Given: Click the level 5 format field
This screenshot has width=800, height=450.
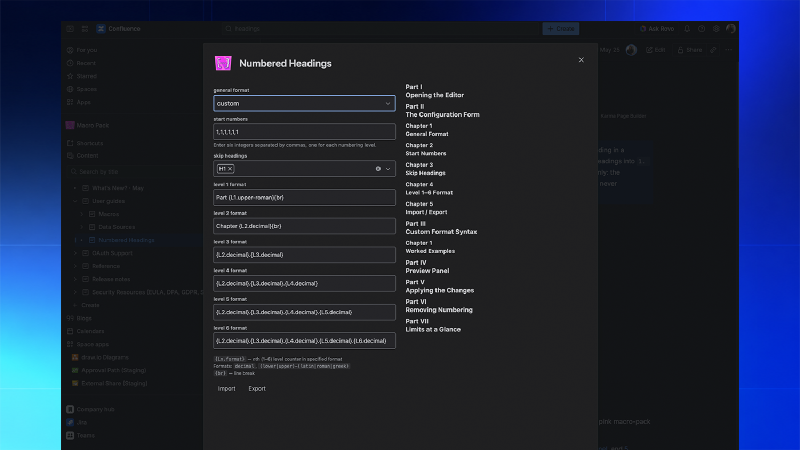Looking at the screenshot, I should 304,312.
